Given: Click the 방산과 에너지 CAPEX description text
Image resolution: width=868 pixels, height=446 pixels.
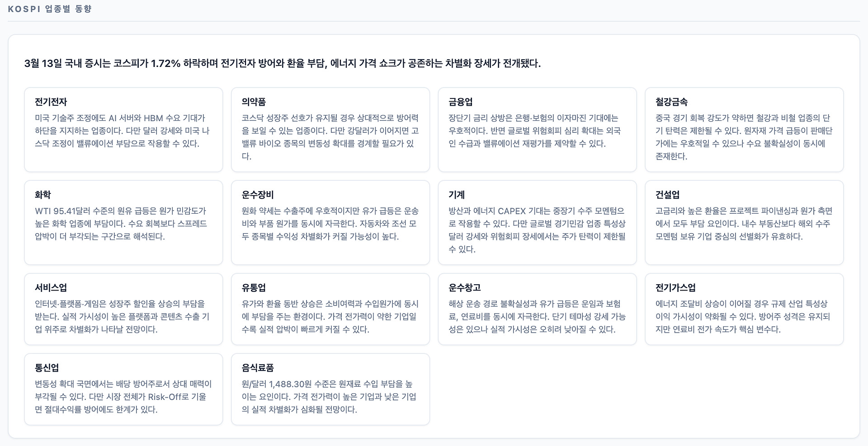Looking at the screenshot, I should click(537, 230).
